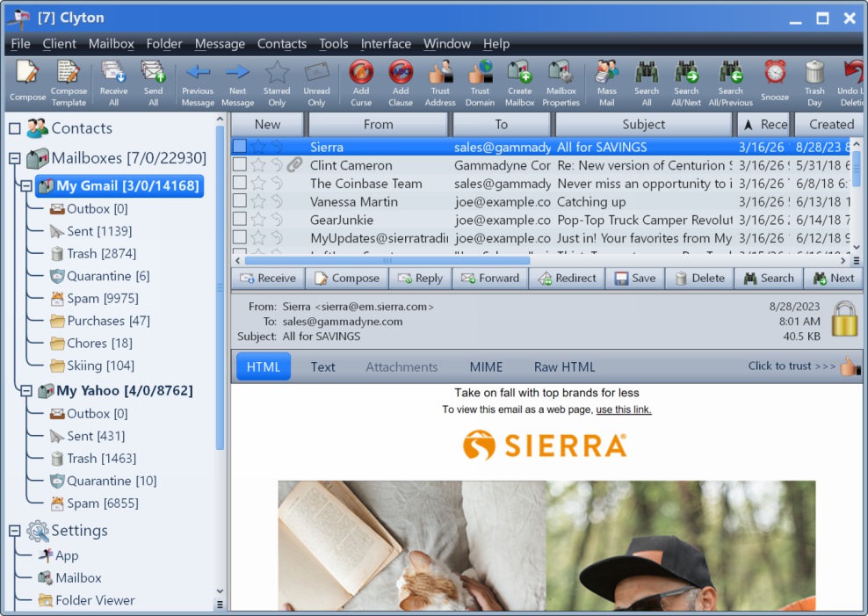Open the Interface menu
868x616 pixels.
386,44
